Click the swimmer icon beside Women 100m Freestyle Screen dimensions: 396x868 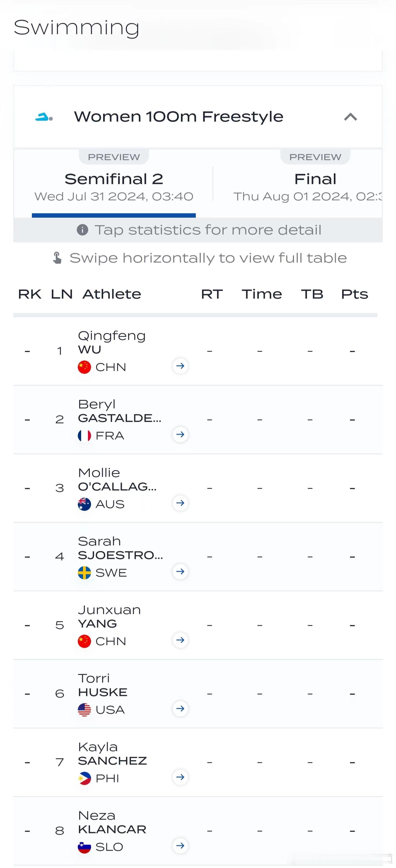tap(44, 117)
